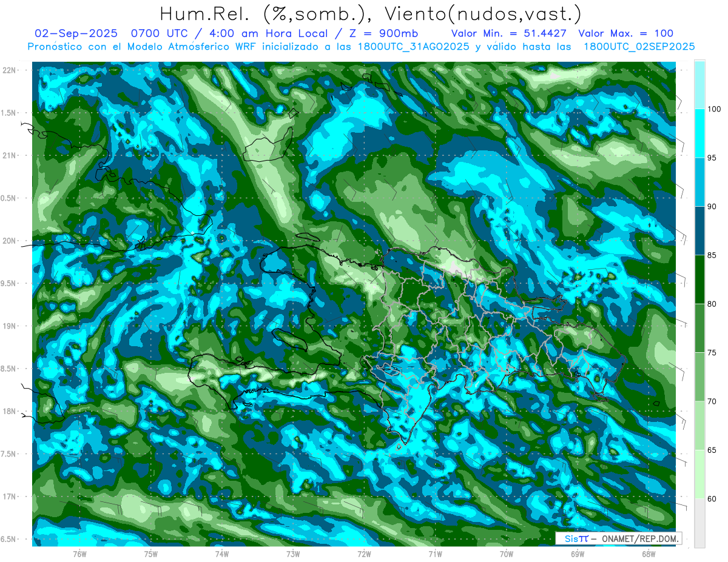Click the '76W' longitude label
This screenshot has height=562, width=728.
79,554
